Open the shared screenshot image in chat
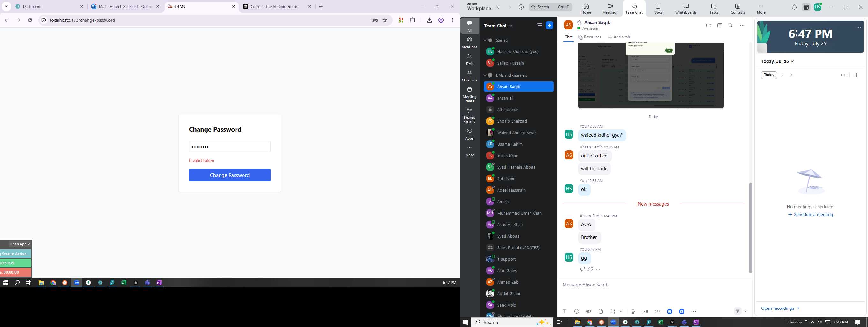868x327 pixels. 651,75
